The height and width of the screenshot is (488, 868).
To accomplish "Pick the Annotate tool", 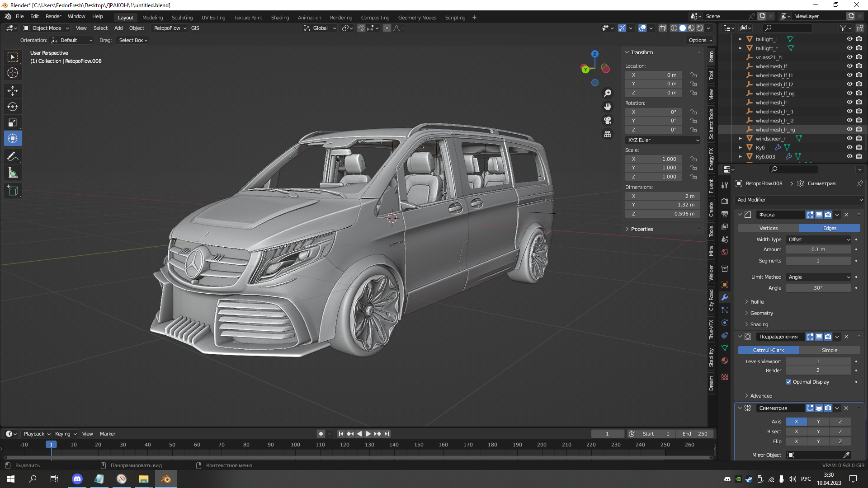I will pos(13,156).
